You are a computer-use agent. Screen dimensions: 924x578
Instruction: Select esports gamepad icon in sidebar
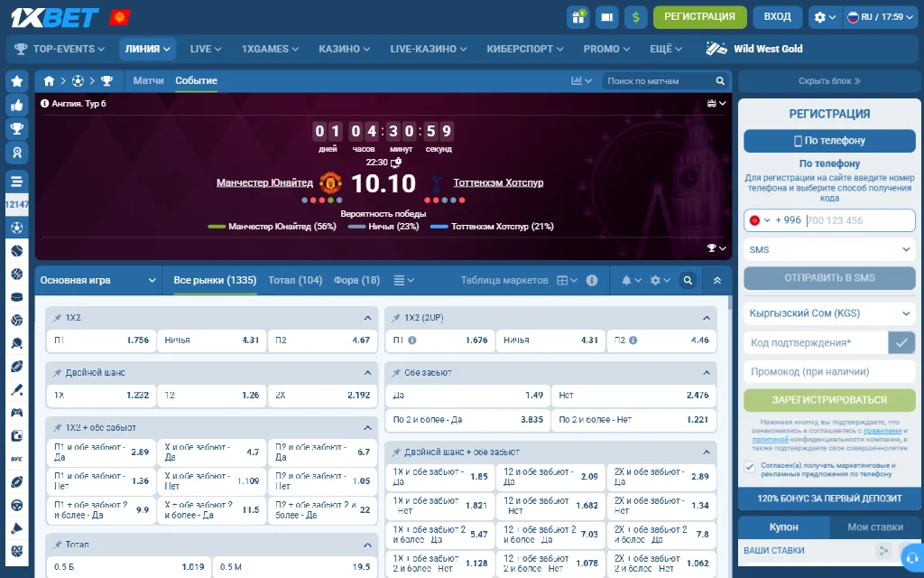pos(17,412)
